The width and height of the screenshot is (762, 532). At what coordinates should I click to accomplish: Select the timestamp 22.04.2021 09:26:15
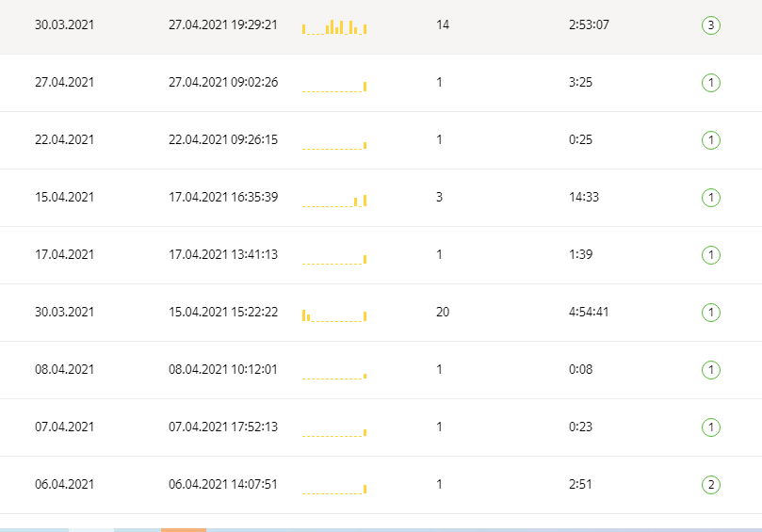point(223,139)
